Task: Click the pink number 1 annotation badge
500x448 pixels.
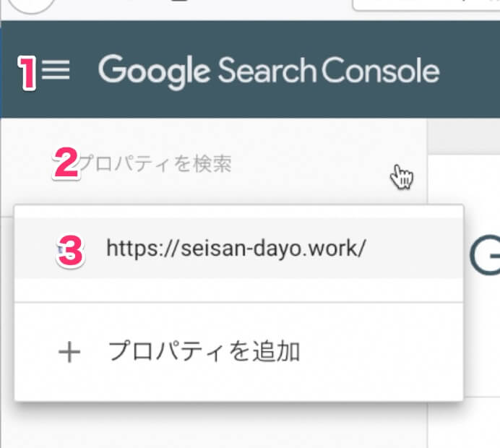Action: 27,74
